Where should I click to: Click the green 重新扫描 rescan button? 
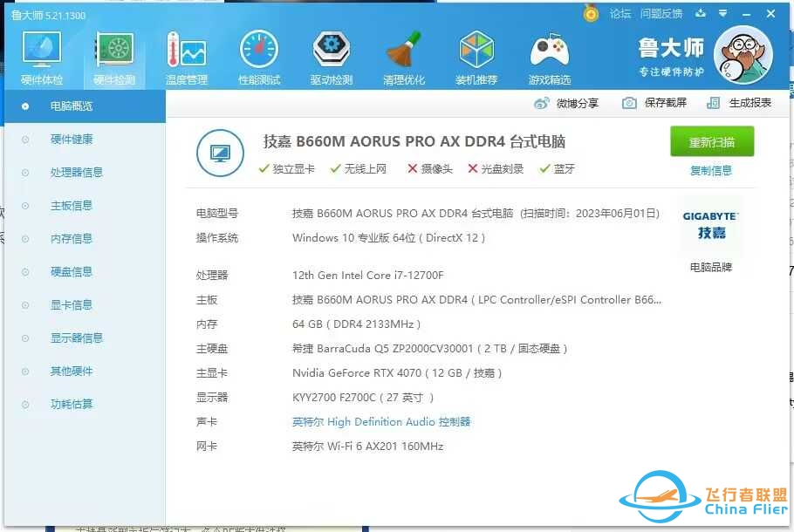712,142
